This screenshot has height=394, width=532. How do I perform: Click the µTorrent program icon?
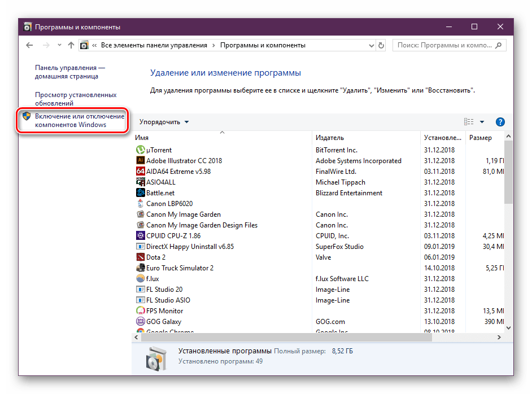(141, 150)
